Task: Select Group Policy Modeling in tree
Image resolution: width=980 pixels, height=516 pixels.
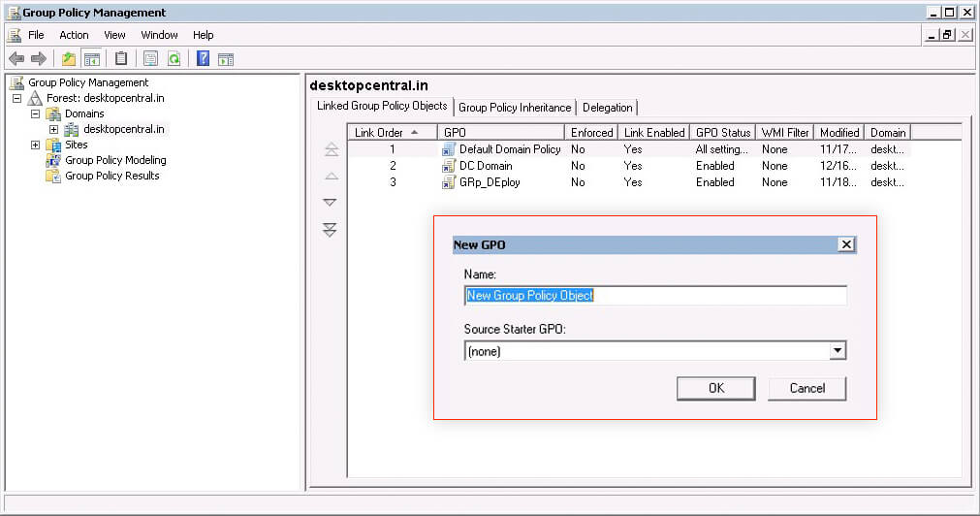Action: click(x=115, y=160)
